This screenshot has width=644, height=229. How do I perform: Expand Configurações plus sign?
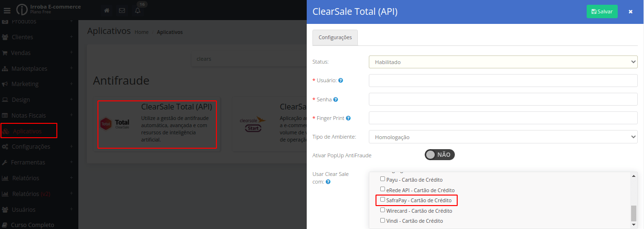pos(71,146)
